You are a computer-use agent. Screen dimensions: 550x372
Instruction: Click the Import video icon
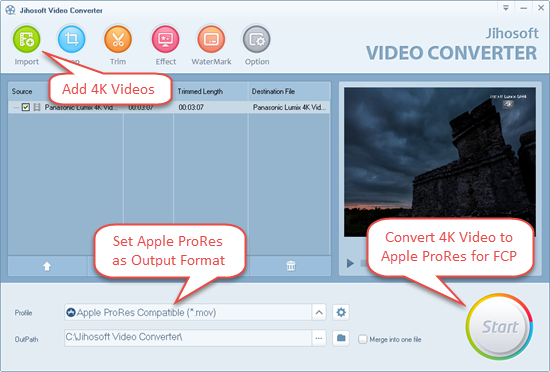pyautogui.click(x=27, y=39)
